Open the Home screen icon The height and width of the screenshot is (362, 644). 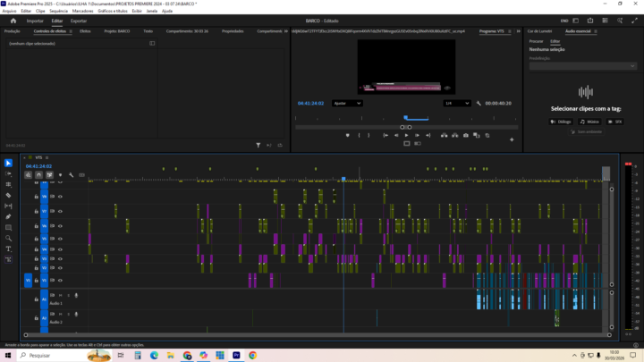[13, 20]
